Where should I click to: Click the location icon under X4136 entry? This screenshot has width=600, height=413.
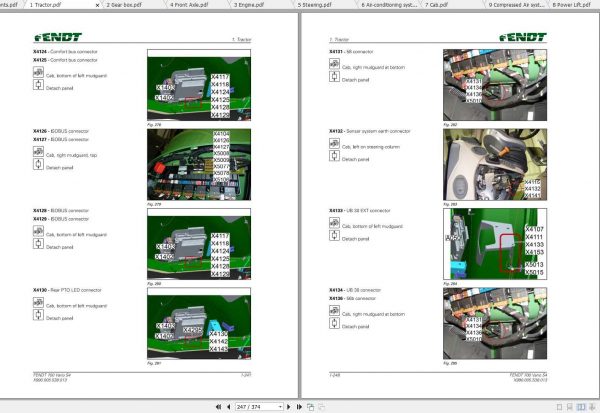pyautogui.click(x=334, y=310)
